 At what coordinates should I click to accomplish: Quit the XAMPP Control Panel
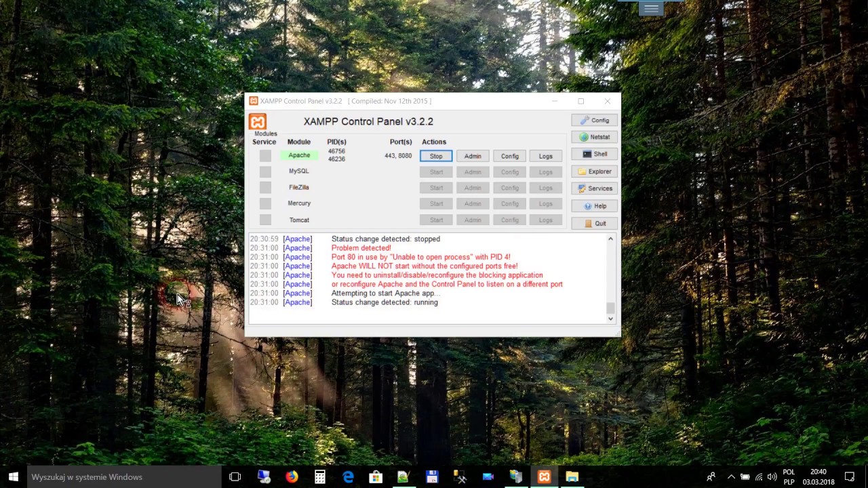594,224
